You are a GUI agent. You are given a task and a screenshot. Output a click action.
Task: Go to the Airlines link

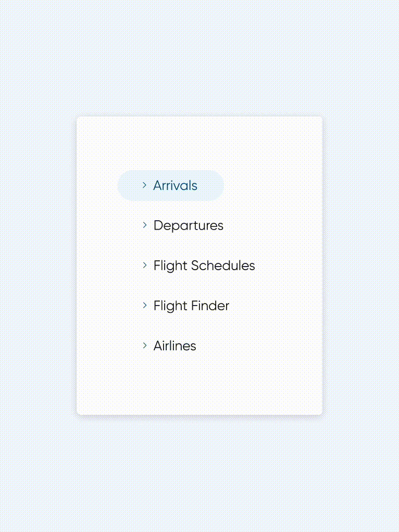174,346
